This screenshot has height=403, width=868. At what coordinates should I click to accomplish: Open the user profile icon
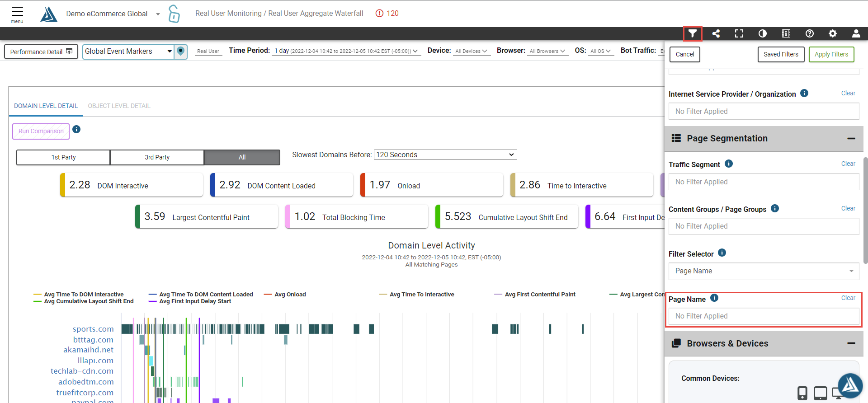tap(856, 33)
